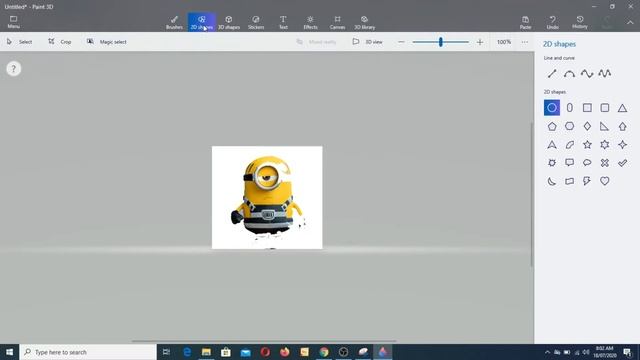Open the History panel
This screenshot has height=360, width=640.
click(580, 22)
